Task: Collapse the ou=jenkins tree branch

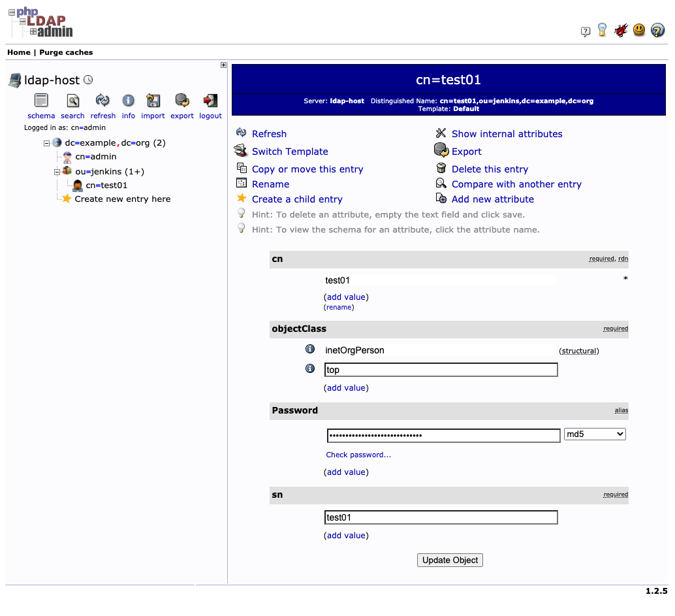Action: (x=57, y=171)
